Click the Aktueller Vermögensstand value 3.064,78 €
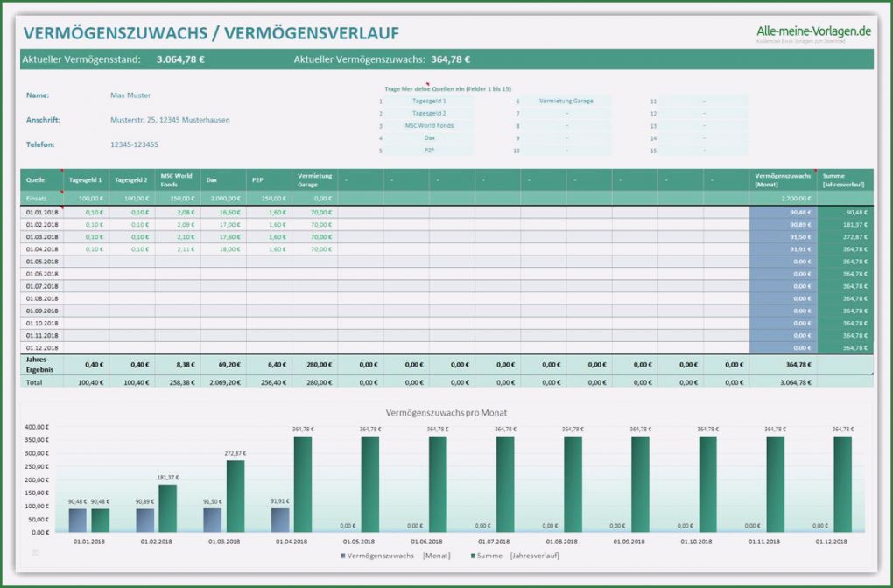 click(180, 59)
